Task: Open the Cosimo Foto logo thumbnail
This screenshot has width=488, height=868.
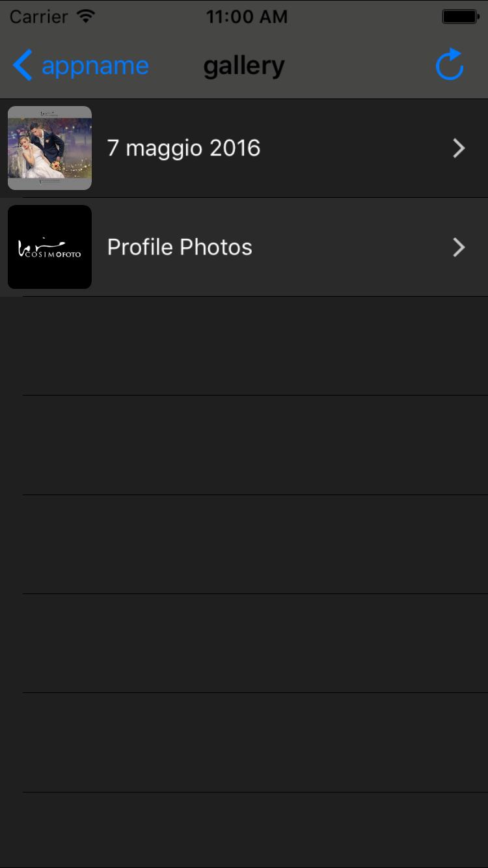Action: (x=49, y=247)
